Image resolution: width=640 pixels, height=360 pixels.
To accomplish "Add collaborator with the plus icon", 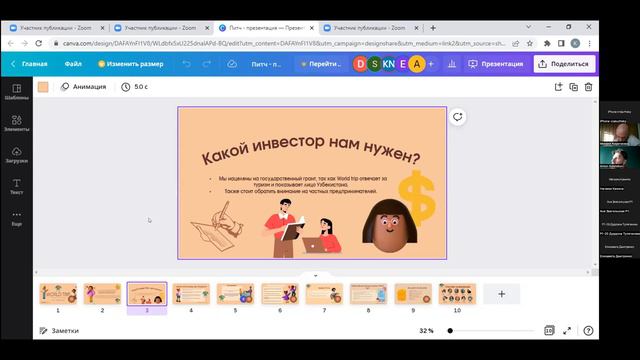I will [x=431, y=64].
